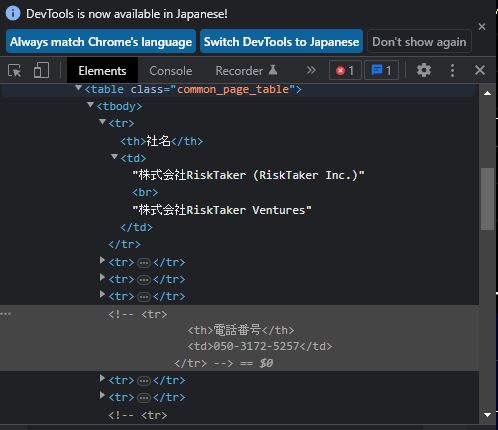This screenshot has width=498, height=430.
Task: Click the red error count badge
Action: coord(345,70)
